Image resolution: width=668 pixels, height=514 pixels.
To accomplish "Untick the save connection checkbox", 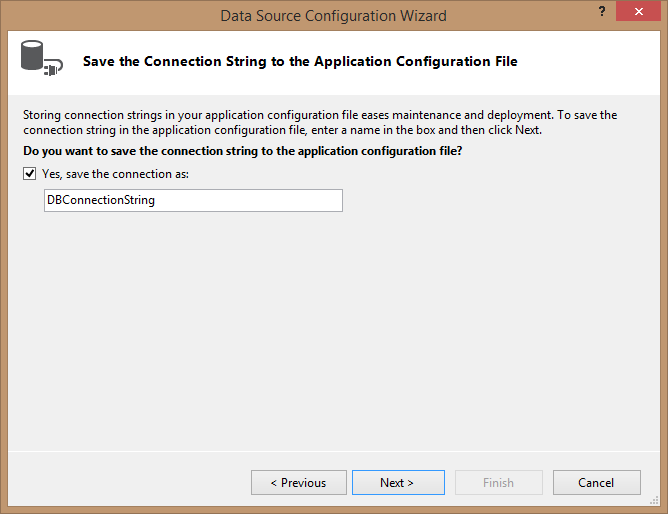I will coord(29,174).
